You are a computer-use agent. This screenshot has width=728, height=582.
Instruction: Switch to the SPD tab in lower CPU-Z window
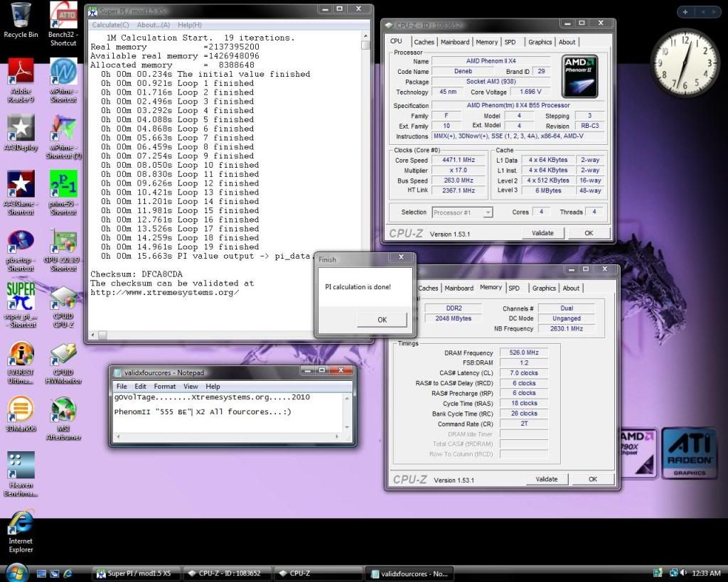(513, 288)
